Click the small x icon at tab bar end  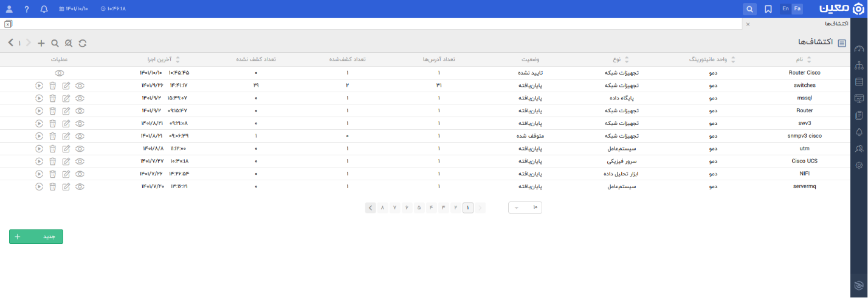[7, 24]
